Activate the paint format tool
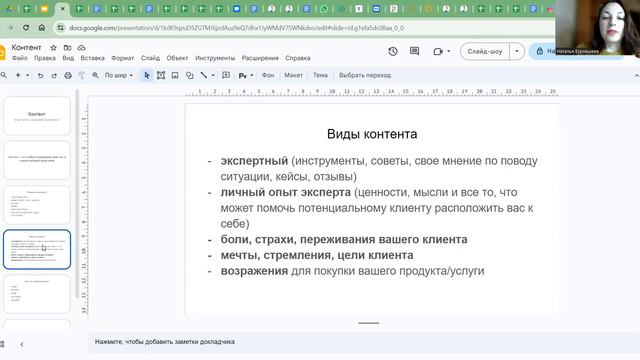The width and height of the screenshot is (640, 360). point(82,76)
